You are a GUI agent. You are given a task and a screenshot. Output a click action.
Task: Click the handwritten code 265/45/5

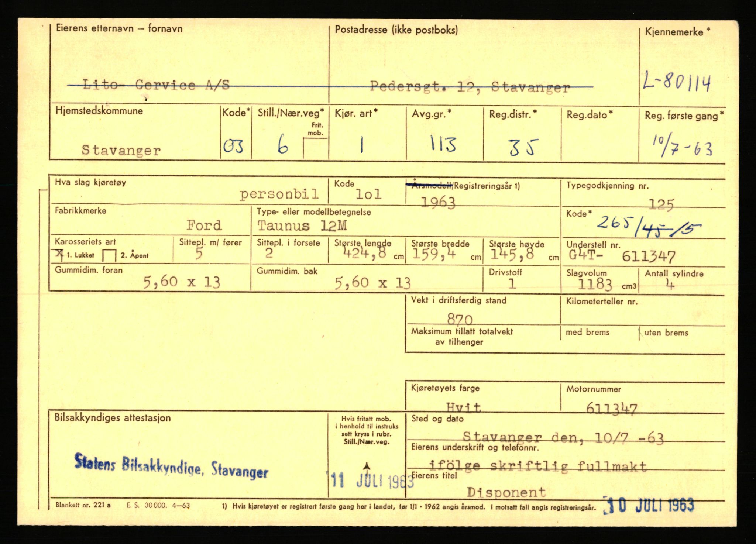point(649,226)
